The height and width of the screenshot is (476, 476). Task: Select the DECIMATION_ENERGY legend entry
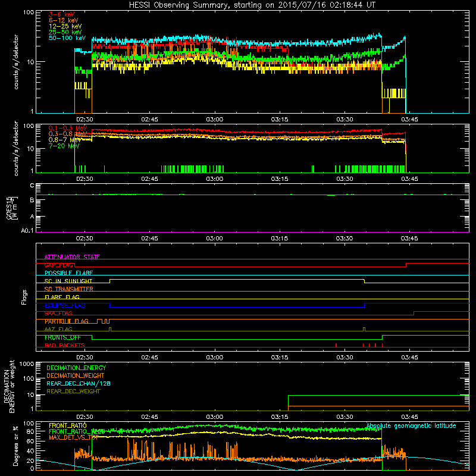[76, 368]
